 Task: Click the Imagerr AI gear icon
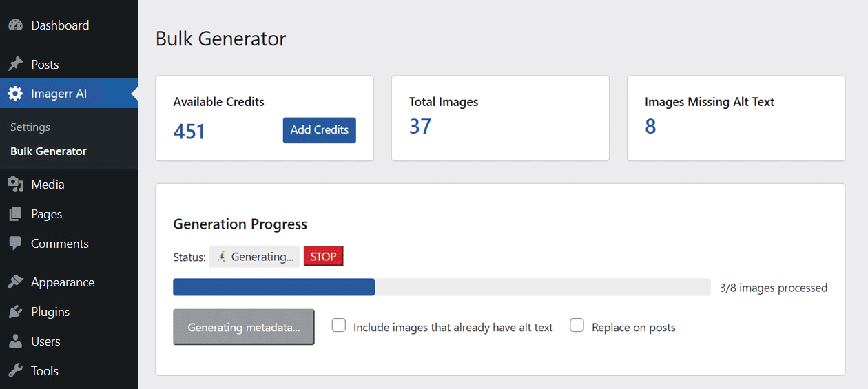coord(15,94)
